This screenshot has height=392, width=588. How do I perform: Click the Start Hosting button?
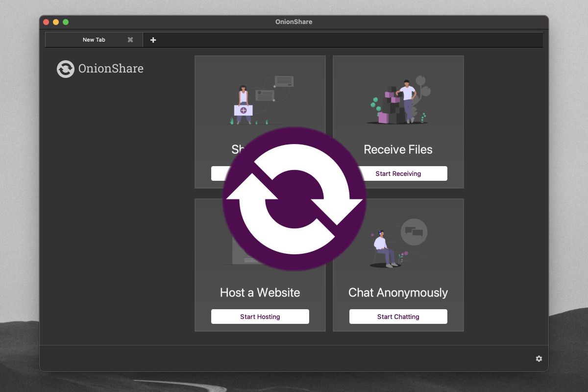coord(260,317)
